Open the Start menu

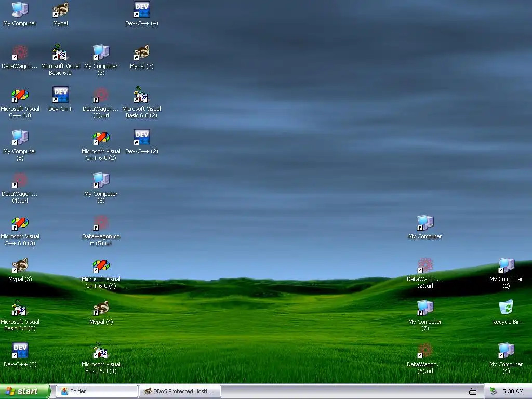[24, 391]
